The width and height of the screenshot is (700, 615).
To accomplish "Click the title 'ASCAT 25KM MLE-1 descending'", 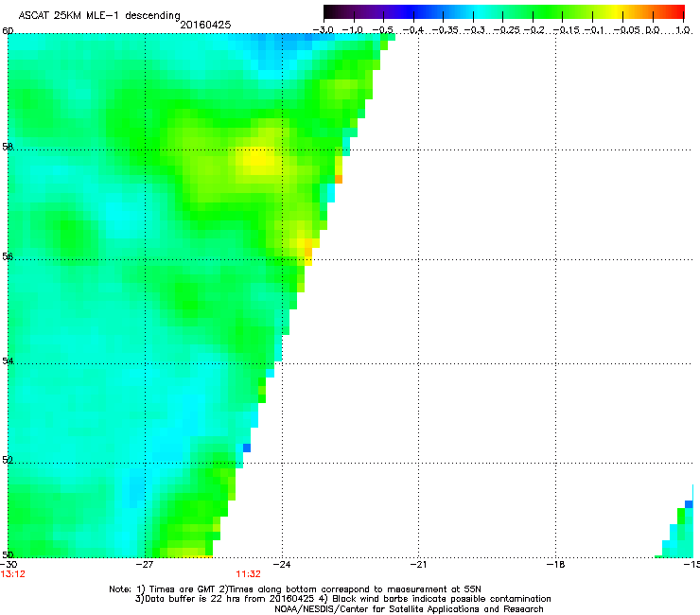I will [x=99, y=16].
